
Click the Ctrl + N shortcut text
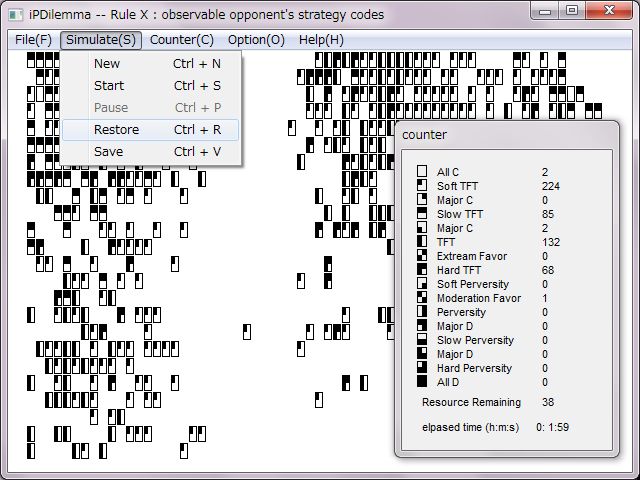[197, 64]
